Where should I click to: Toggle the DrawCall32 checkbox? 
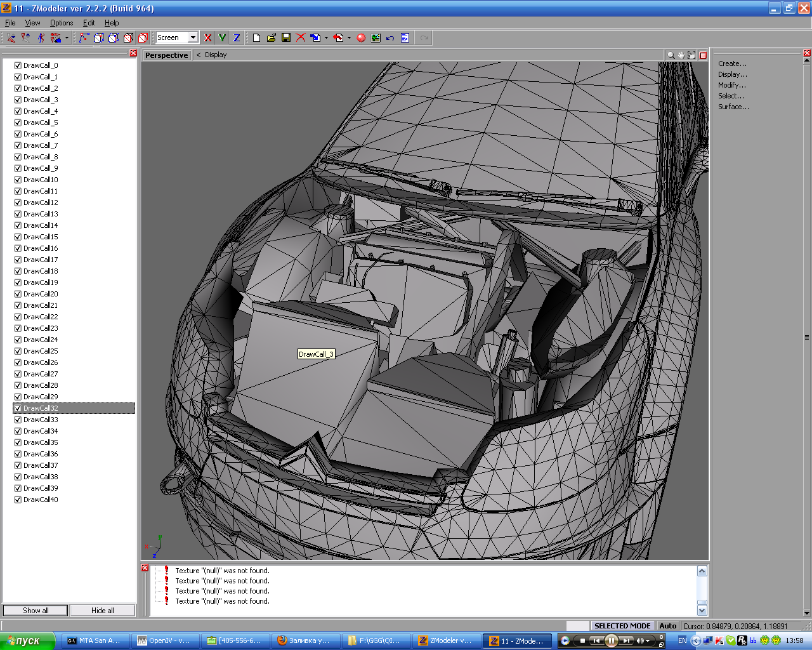[x=18, y=408]
